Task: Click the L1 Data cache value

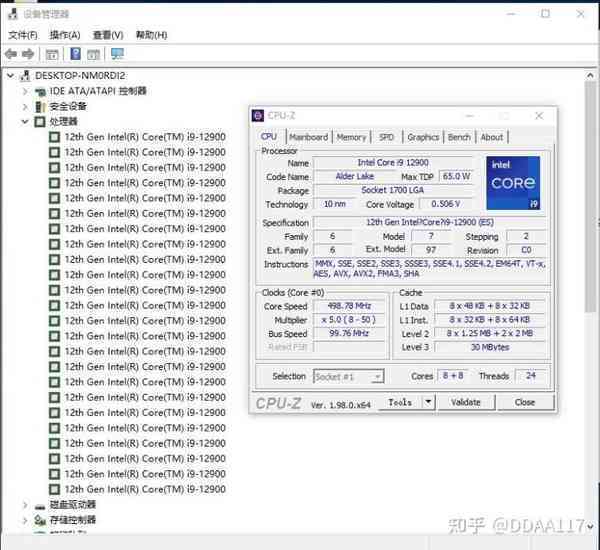Action: pyautogui.click(x=490, y=306)
